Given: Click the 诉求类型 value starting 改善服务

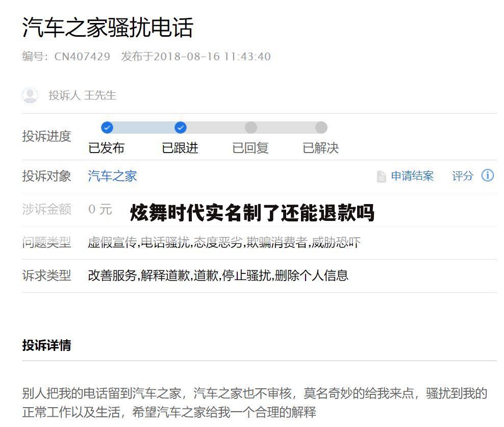Looking at the screenshot, I should pos(218,275).
